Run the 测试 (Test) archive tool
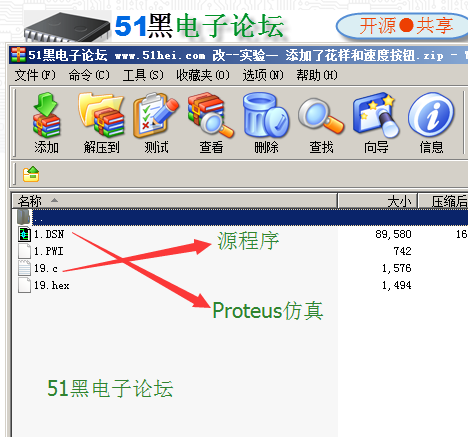The image size is (468, 437). coord(156,123)
